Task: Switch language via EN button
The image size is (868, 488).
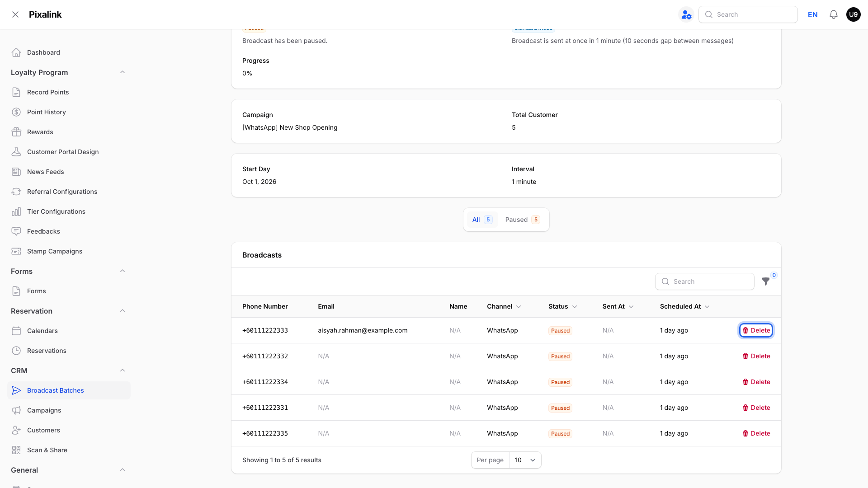Action: (813, 14)
